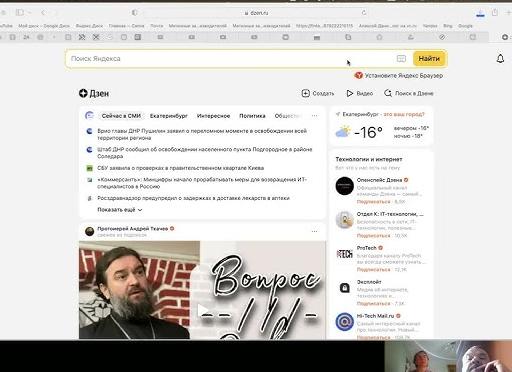Play the Вопрос video
The width and height of the screenshot is (512, 372).
202,311
